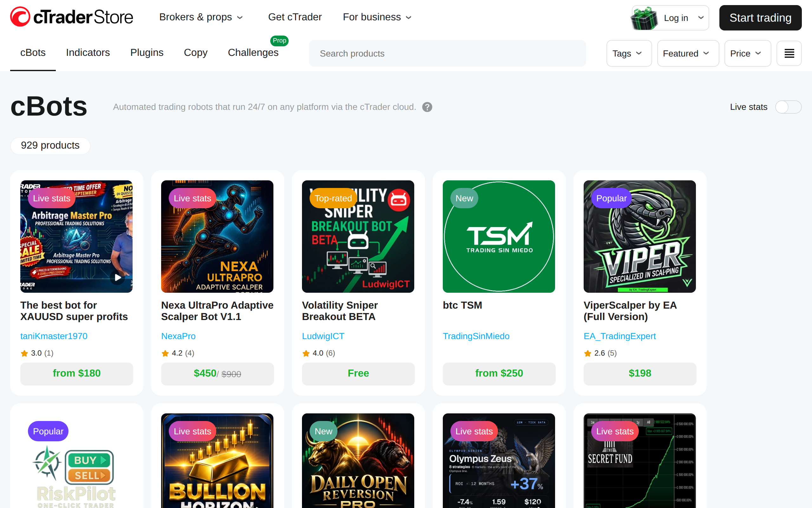Open the LudwigICT author link
This screenshot has height=508, width=812.
323,336
